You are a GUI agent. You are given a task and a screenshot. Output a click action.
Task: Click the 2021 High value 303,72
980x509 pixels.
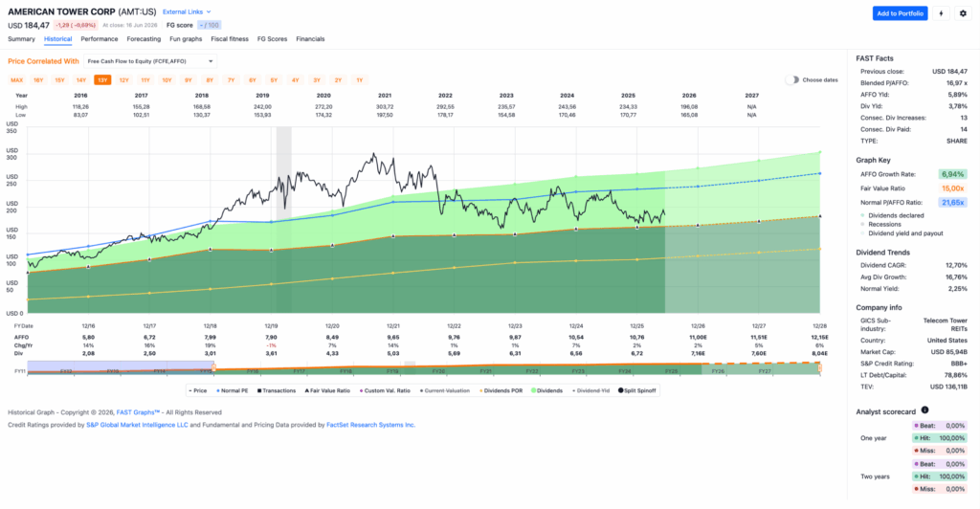385,107
